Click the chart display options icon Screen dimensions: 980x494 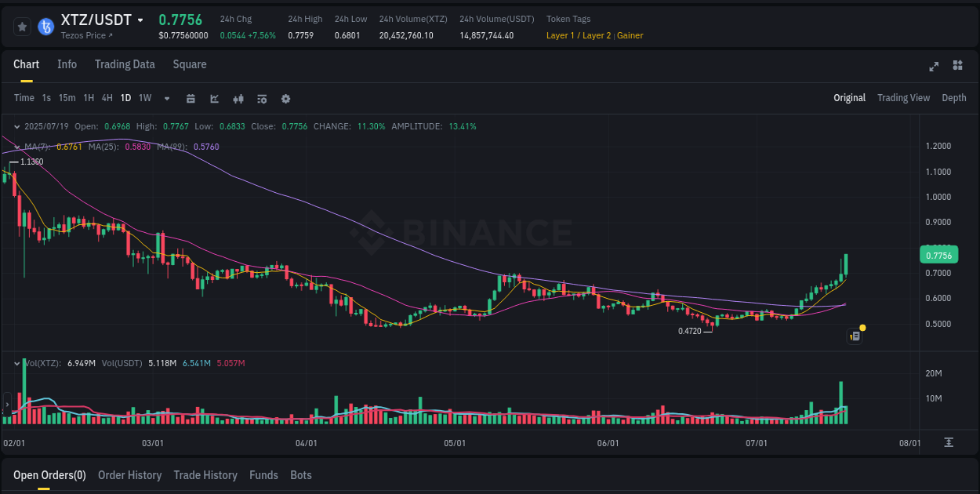261,98
